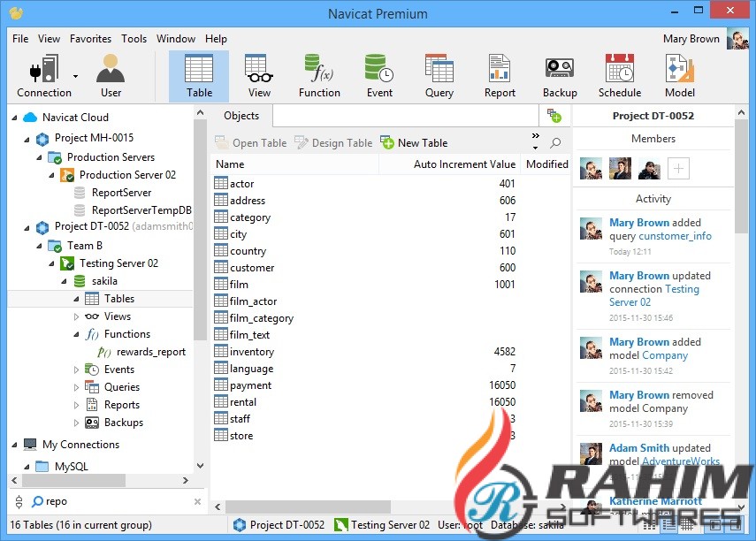Collapse the My Connections node
This screenshot has height=541, width=756.
click(x=14, y=445)
